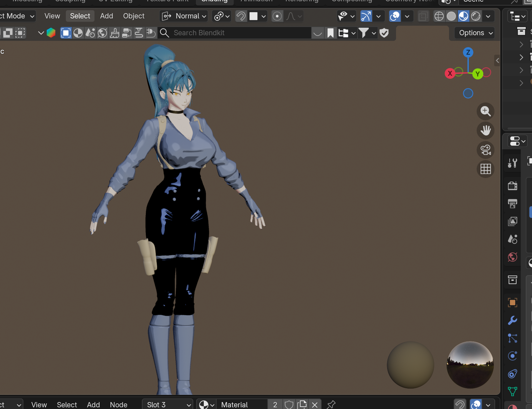Open the viewport shading options arrow
This screenshot has height=409, width=532.
(488, 16)
